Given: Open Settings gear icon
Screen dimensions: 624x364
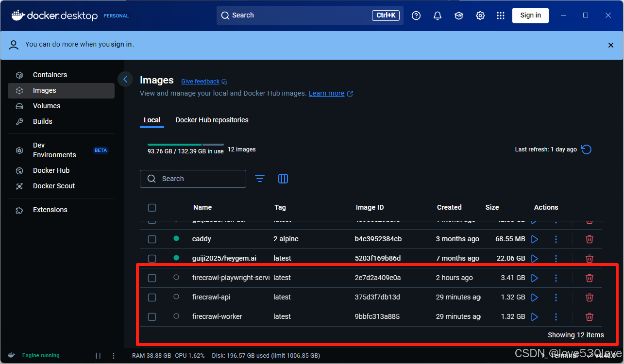Looking at the screenshot, I should pyautogui.click(x=480, y=16).
